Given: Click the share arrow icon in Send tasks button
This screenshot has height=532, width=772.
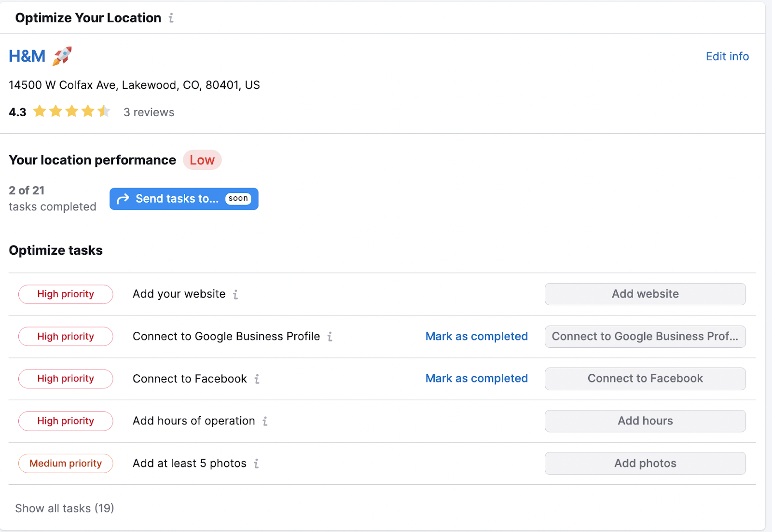Looking at the screenshot, I should pyautogui.click(x=124, y=199).
